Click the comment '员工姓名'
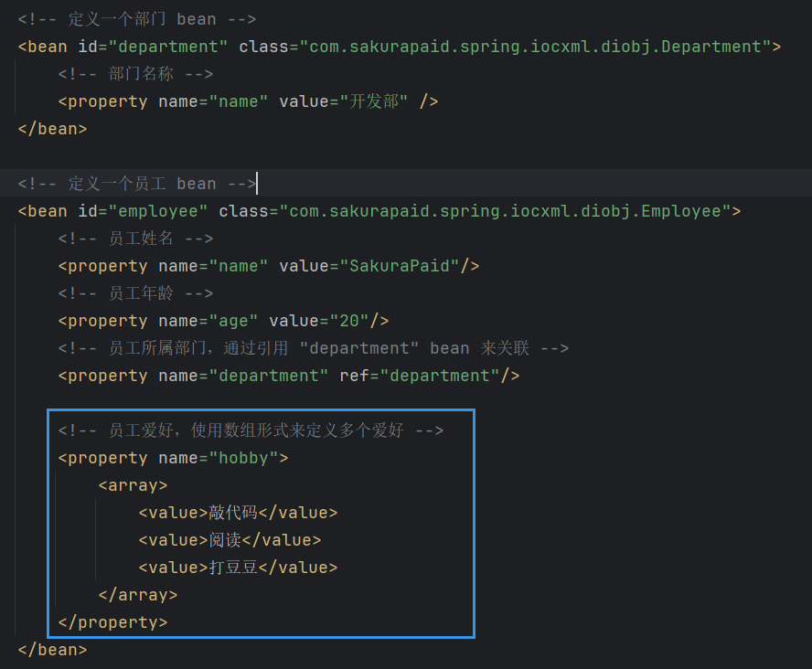 pos(135,239)
